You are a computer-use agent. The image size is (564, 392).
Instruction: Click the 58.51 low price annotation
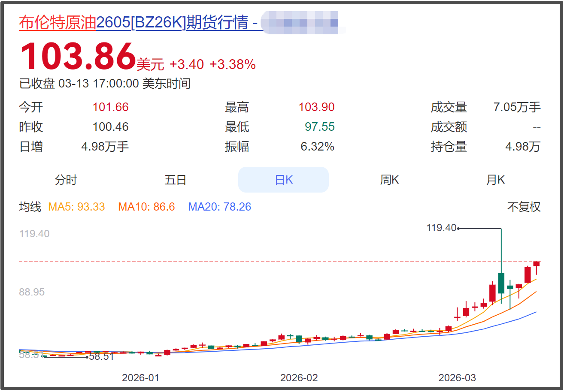click(101, 356)
